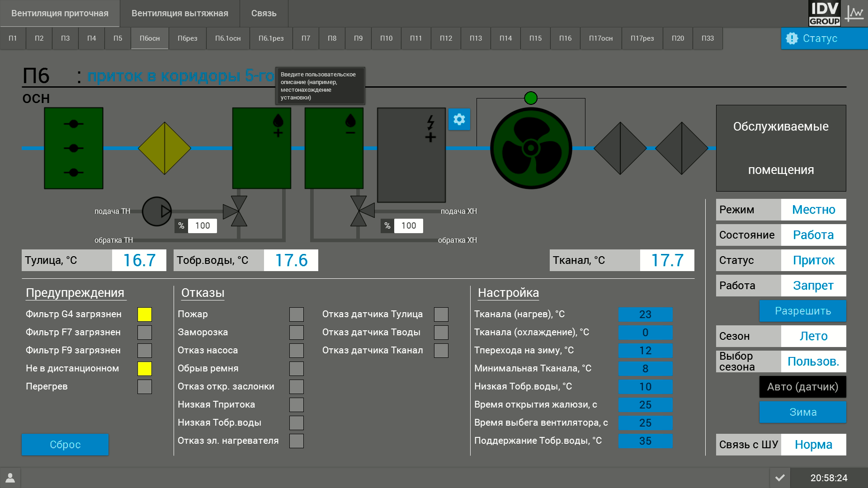Screen dimensions: 868x488
Task: Click Фильтр G4 загрязнен yellow indicator
Action: pyautogui.click(x=145, y=314)
